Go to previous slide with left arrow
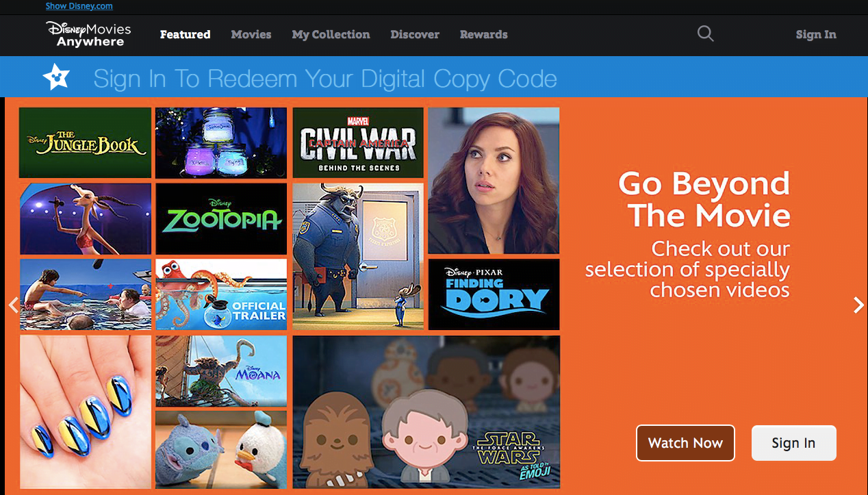Image resolution: width=868 pixels, height=495 pixels. (12, 305)
